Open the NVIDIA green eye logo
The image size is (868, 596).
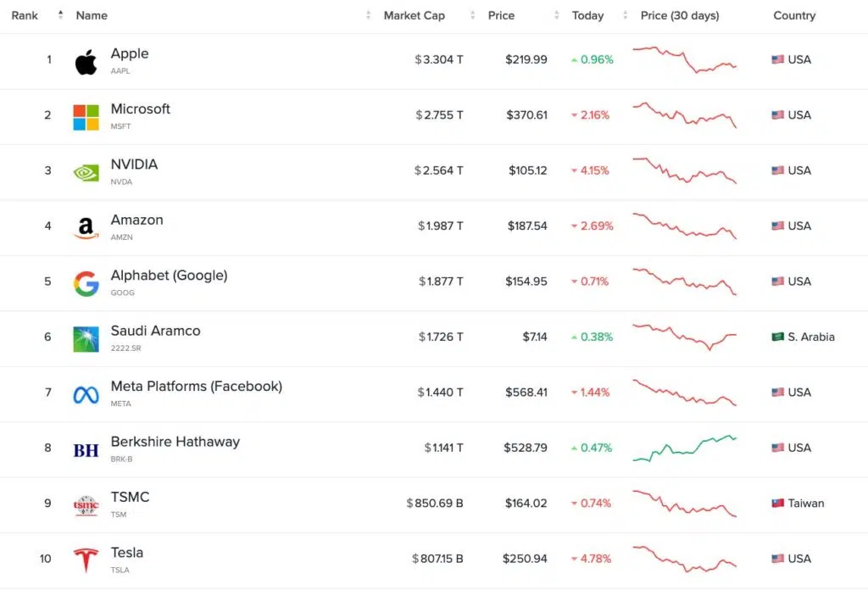[x=86, y=173]
